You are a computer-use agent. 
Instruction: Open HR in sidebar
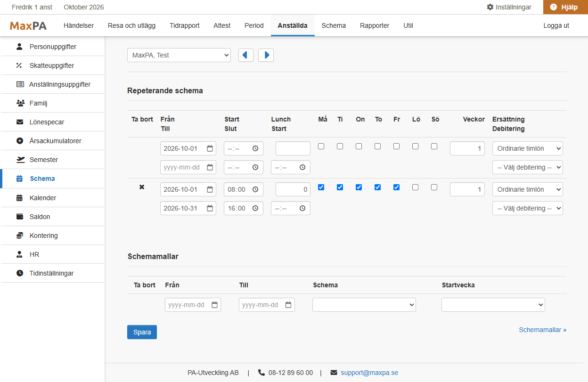[52, 254]
